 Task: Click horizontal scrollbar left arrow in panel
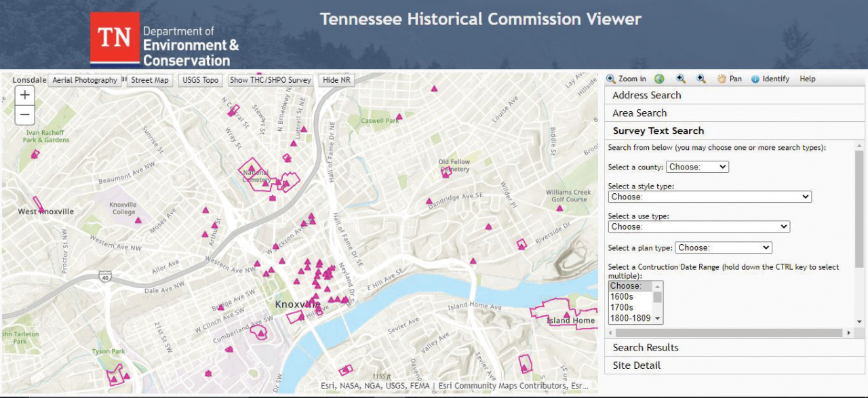611,333
